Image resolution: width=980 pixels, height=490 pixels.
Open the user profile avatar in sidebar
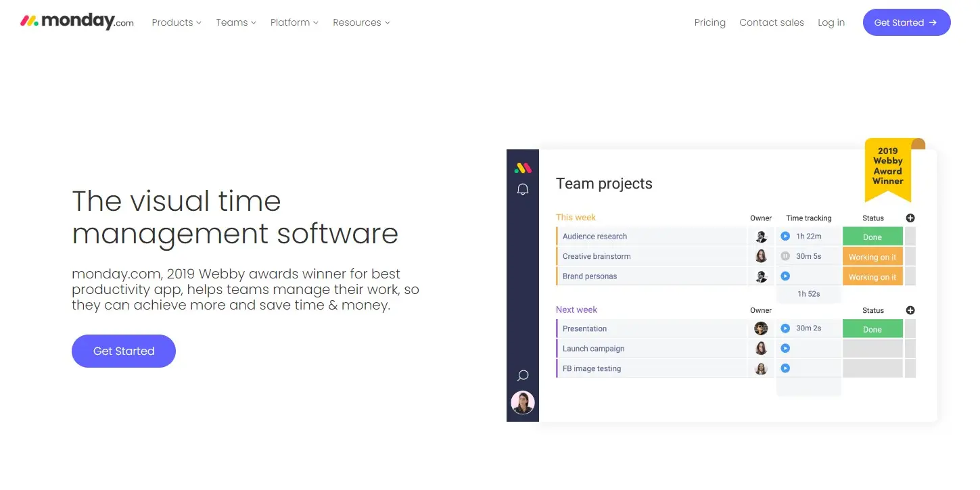click(x=523, y=402)
